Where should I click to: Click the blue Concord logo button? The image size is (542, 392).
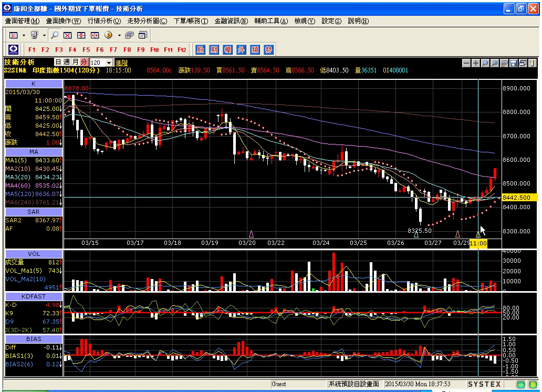pos(14,49)
